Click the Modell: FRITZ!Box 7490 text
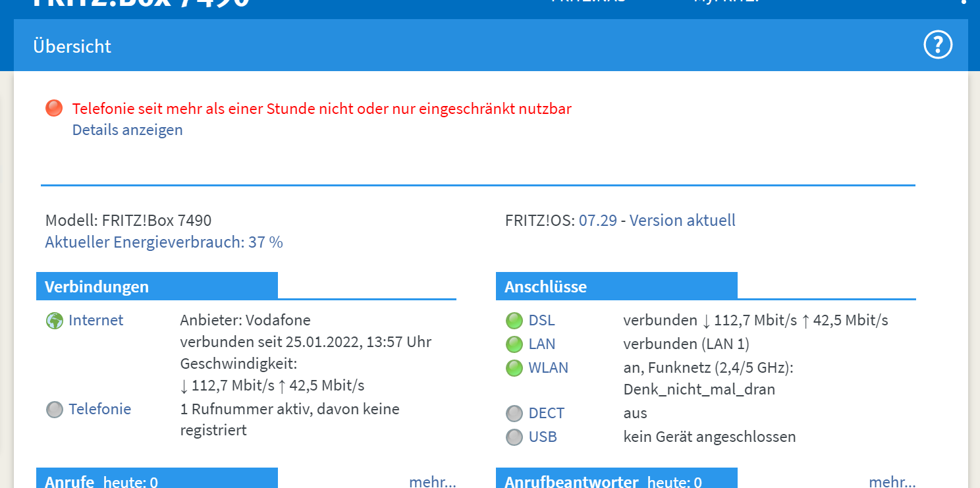980x488 pixels. (128, 220)
